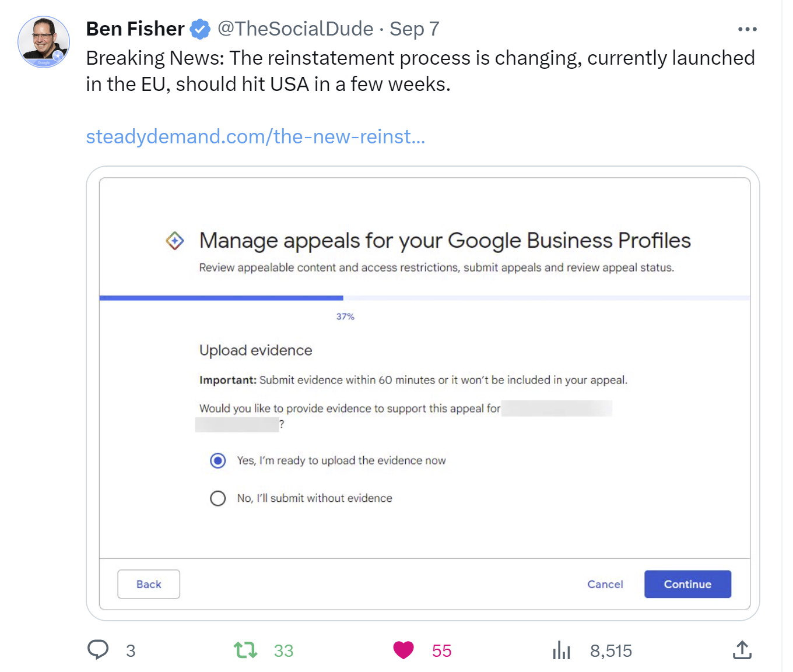Open the @TheSocialDude handle
This screenshot has width=793, height=672.
295,29
